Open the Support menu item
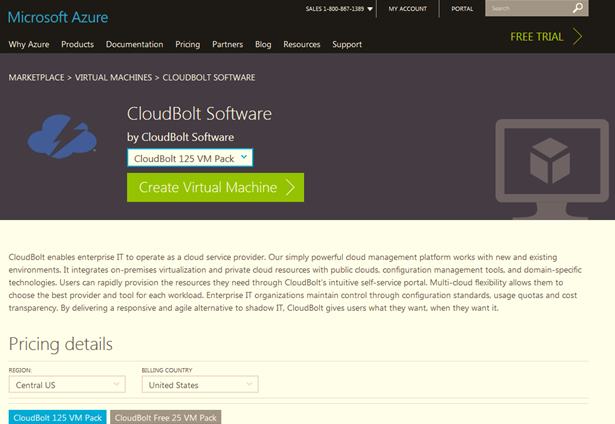 pyautogui.click(x=347, y=44)
